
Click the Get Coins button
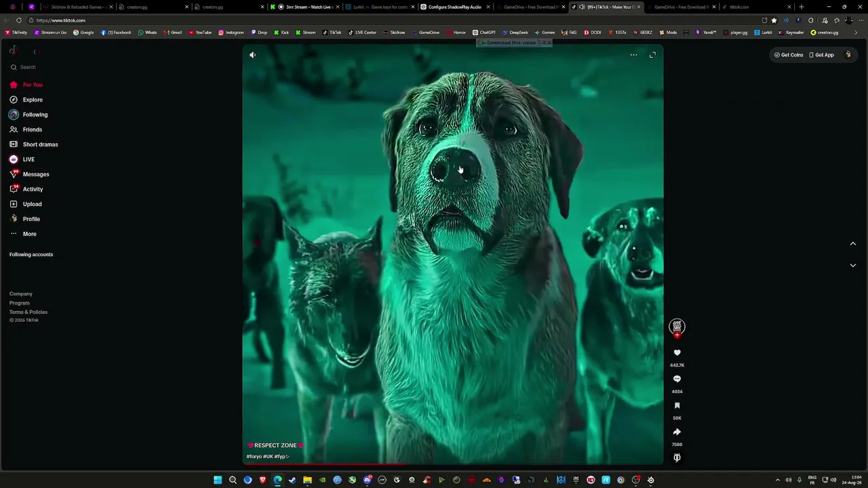click(789, 55)
